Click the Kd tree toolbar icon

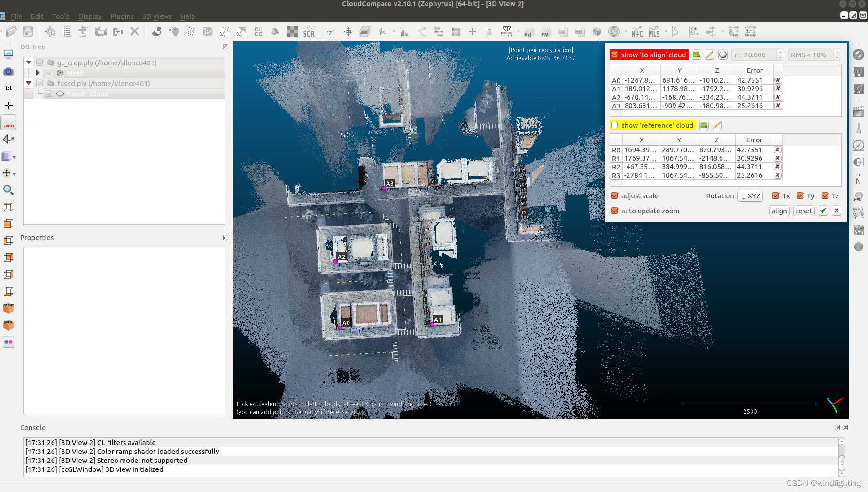(528, 32)
